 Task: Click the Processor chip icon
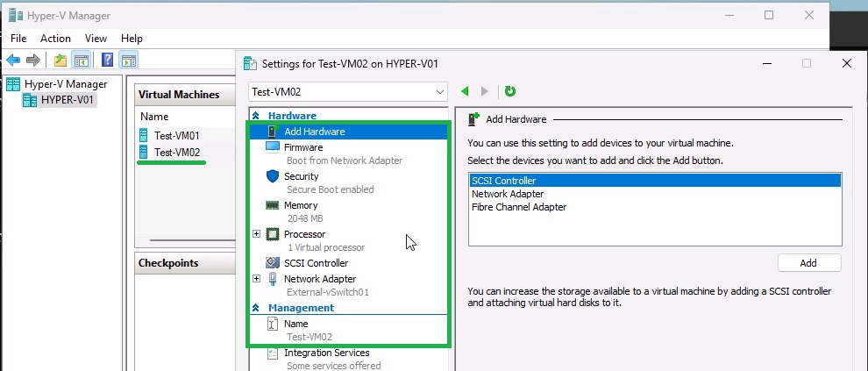point(273,234)
